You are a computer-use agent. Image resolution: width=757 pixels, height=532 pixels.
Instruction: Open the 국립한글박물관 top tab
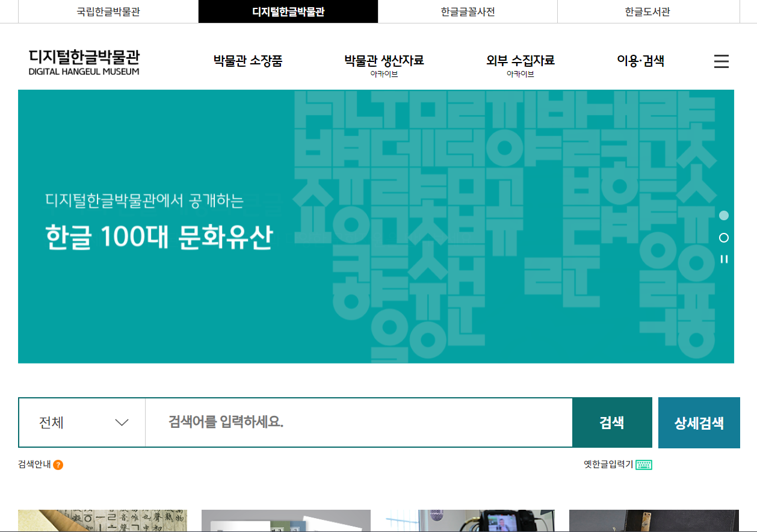pyautogui.click(x=108, y=11)
